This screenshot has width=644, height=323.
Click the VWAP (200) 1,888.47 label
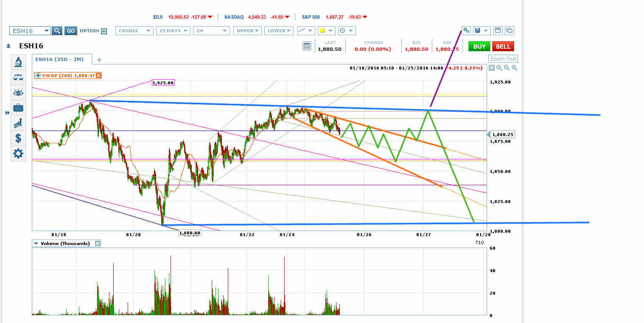(68, 75)
